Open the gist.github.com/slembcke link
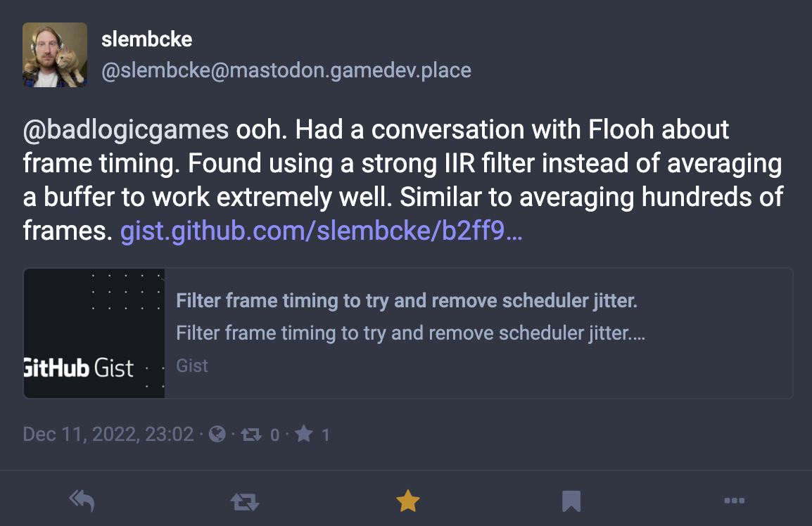Image resolution: width=812 pixels, height=526 pixels. (321, 231)
